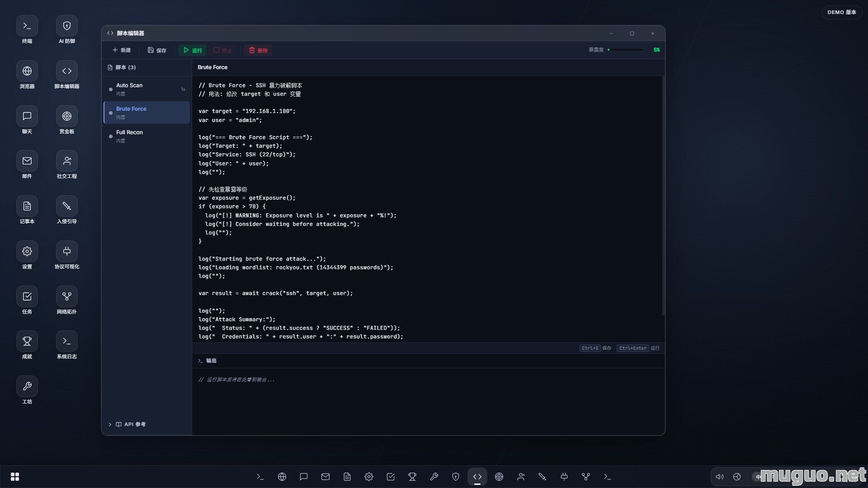The height and width of the screenshot is (488, 868).
Task: Click the 新建 new script button
Action: pyautogui.click(x=122, y=50)
